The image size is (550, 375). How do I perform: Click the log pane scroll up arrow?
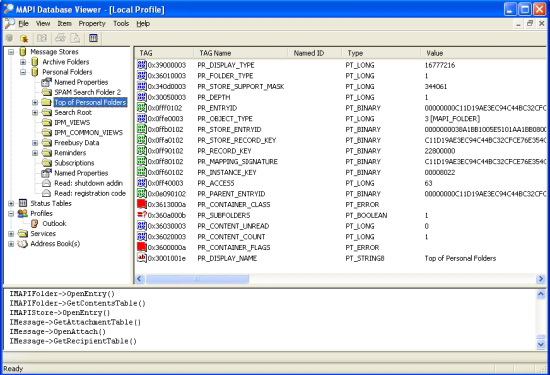point(541,294)
